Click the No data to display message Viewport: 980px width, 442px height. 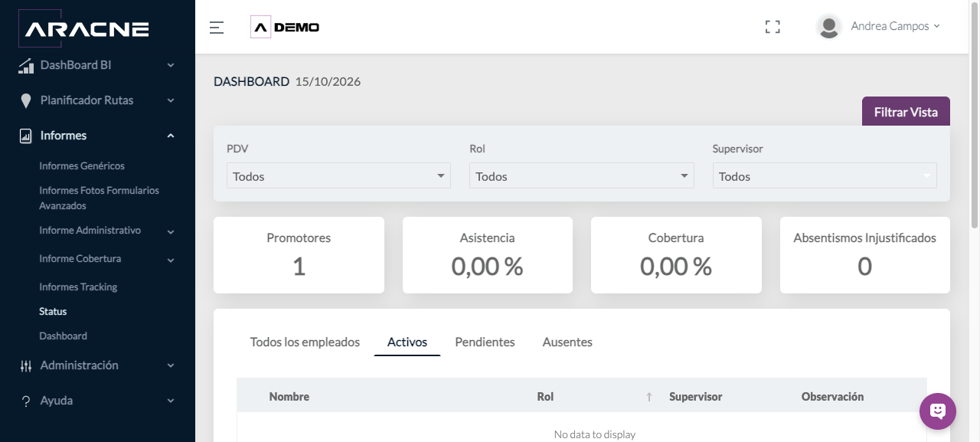(x=595, y=434)
